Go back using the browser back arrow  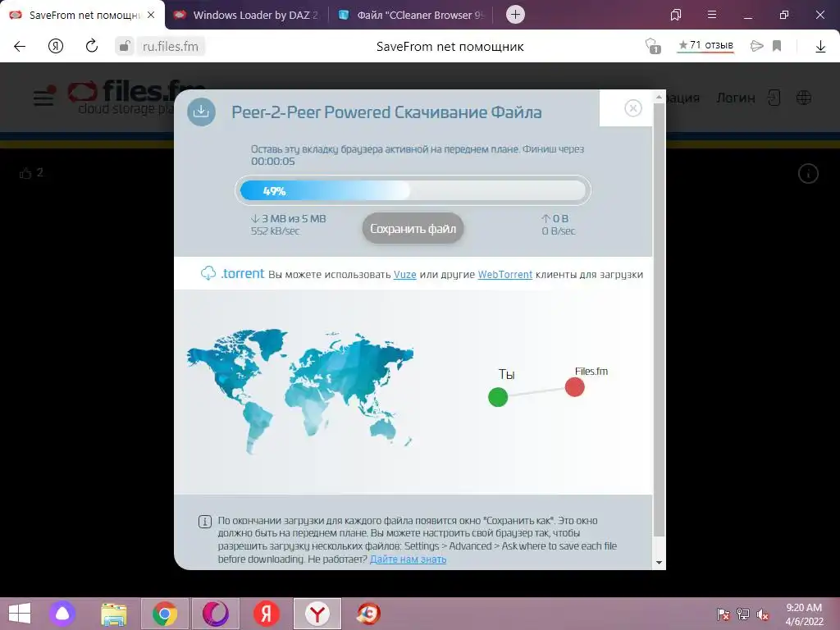(20, 47)
